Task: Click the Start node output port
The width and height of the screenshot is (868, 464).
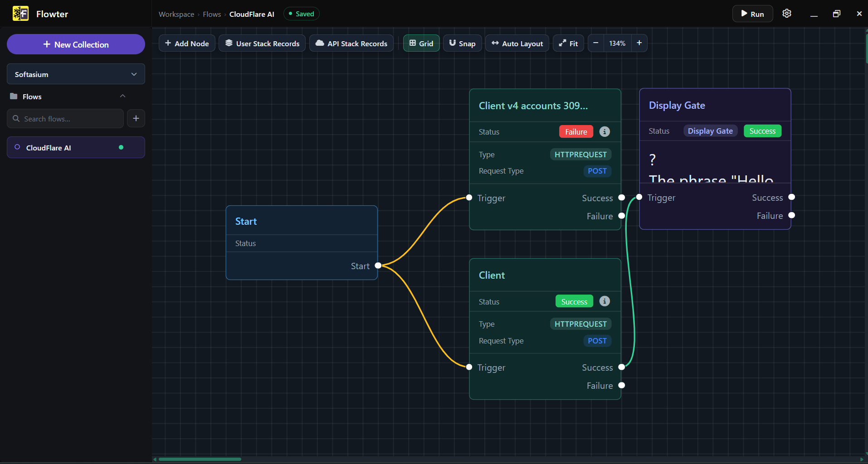Action: pos(378,266)
